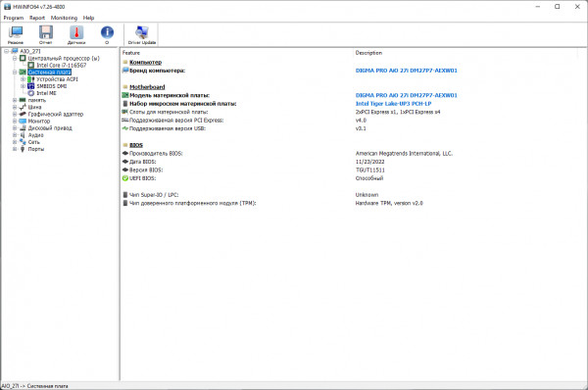Select SMBIOS DMI tree item
The image size is (588, 390).
pyautogui.click(x=52, y=86)
